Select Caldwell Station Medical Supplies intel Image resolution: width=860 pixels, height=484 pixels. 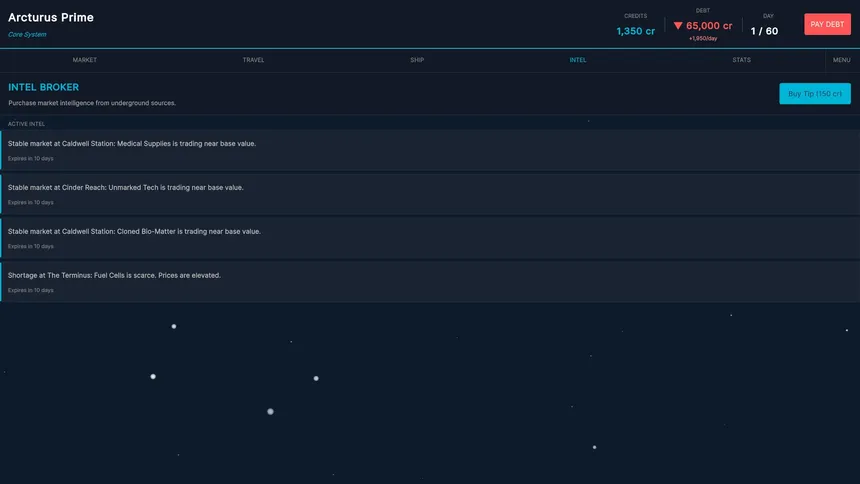pos(430,150)
